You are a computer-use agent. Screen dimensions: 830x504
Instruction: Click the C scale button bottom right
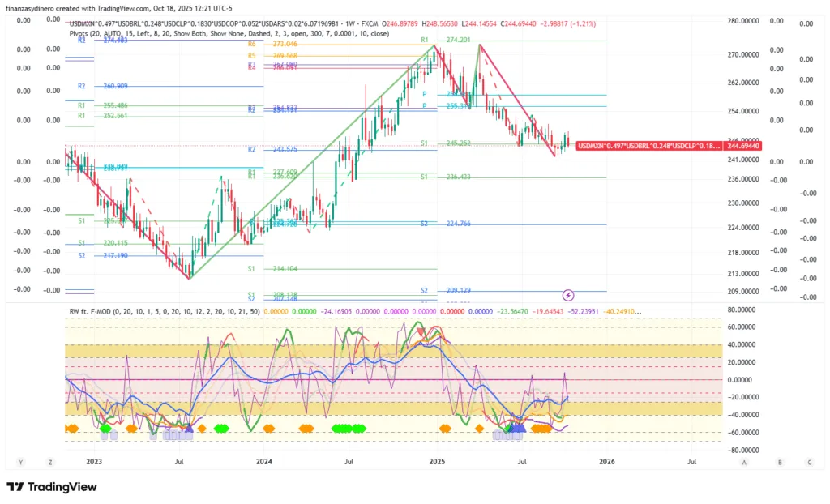[x=809, y=462]
